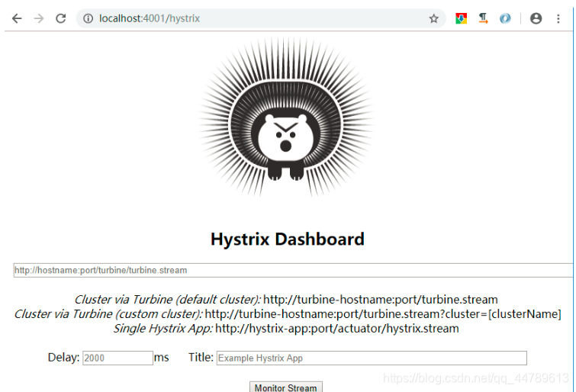Go back to the previous page
The height and width of the screenshot is (392, 576).
[17, 18]
